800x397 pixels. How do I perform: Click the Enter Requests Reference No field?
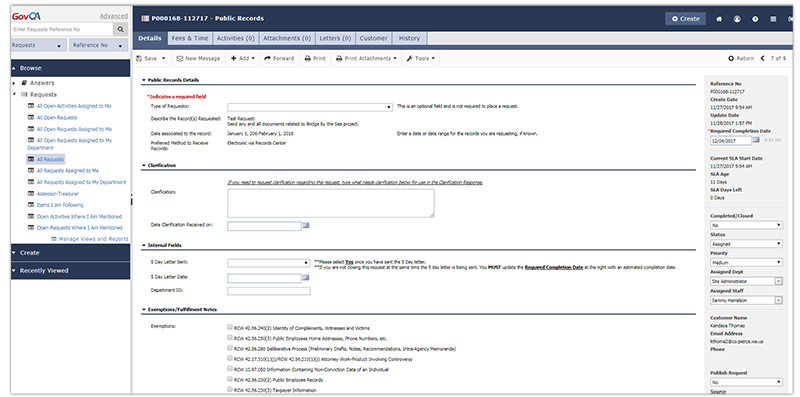coord(62,30)
